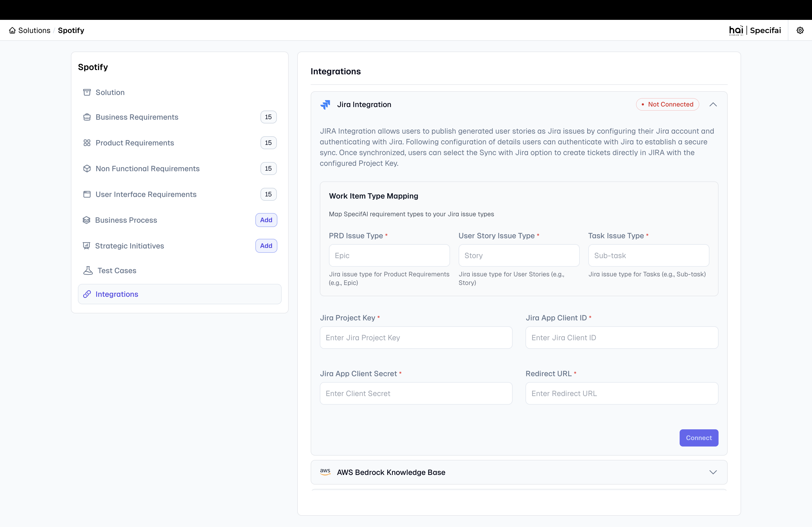Click the Non Functional Requirements cube icon
The height and width of the screenshot is (527, 812).
coord(87,169)
